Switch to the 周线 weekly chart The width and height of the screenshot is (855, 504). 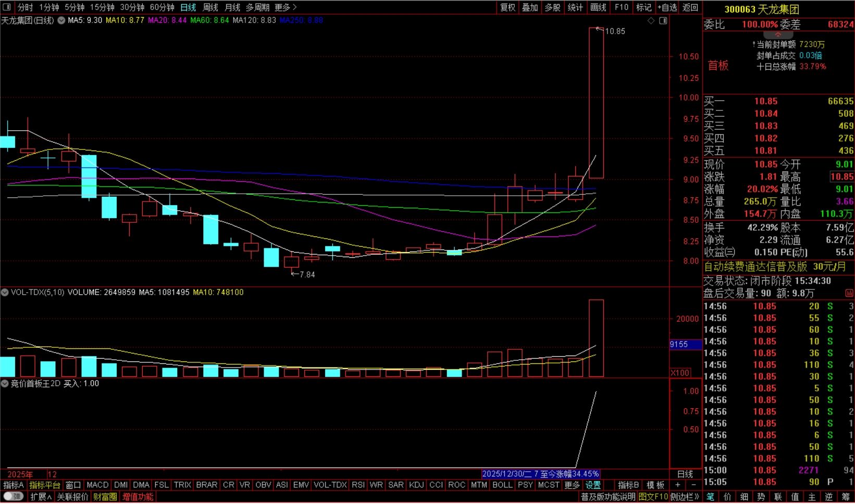tap(210, 7)
